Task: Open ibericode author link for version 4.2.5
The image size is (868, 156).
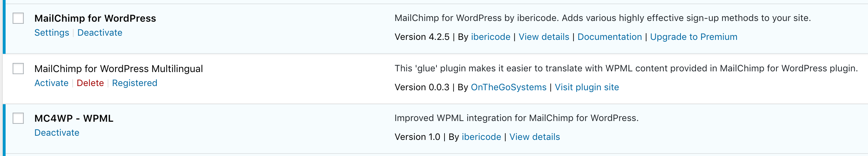Action: click(x=491, y=37)
